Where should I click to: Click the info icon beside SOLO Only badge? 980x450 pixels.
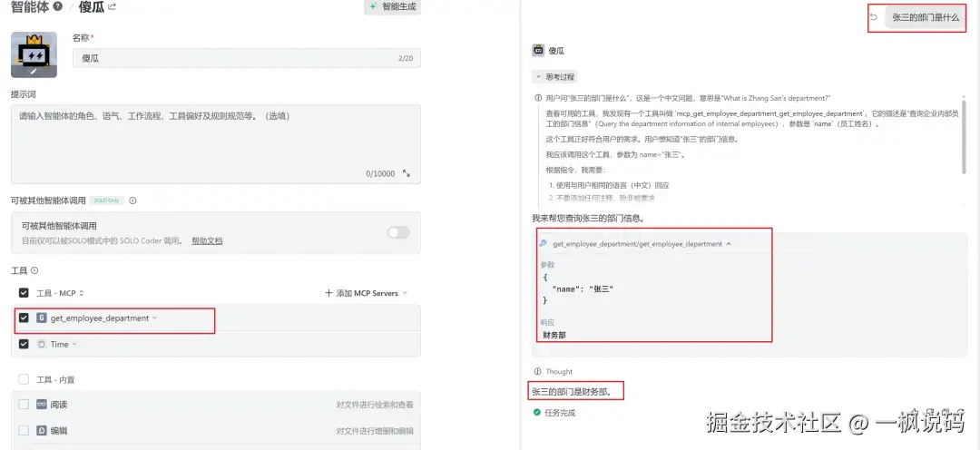pos(132,201)
